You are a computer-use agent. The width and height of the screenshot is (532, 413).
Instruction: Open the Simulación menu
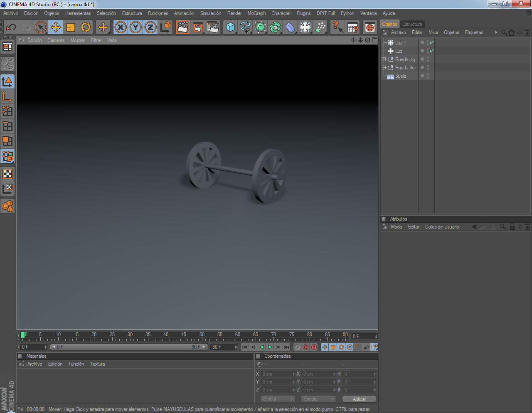pyautogui.click(x=211, y=13)
